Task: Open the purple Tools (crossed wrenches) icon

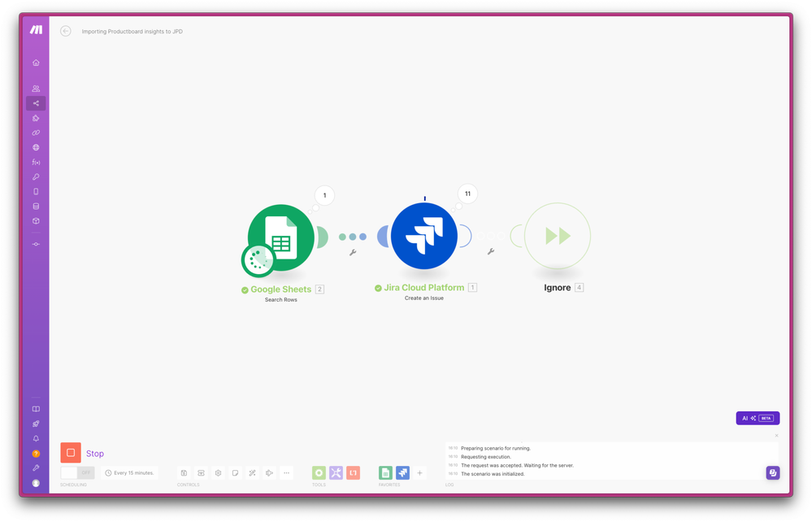Action: click(x=336, y=472)
